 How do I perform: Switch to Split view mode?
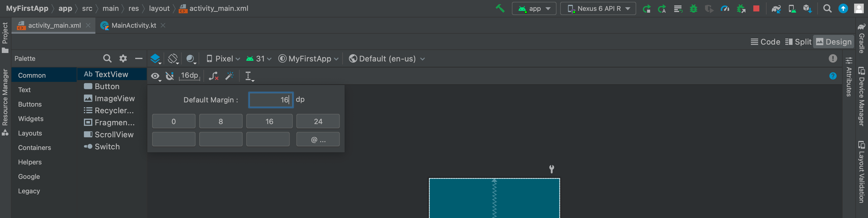(x=798, y=42)
